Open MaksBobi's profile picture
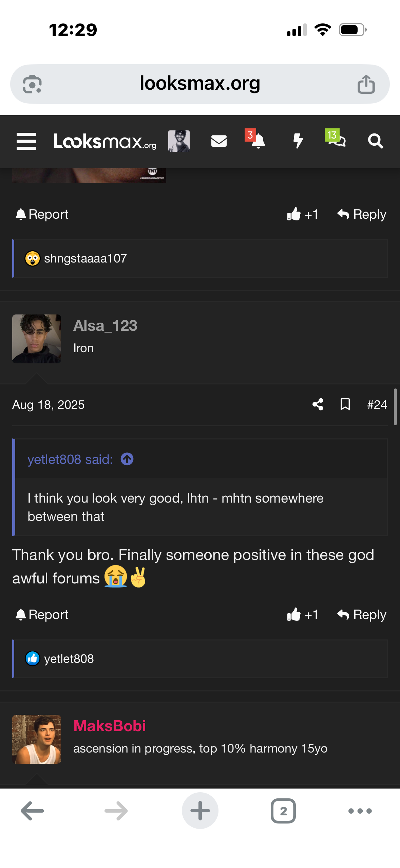This screenshot has height=868, width=400. [x=37, y=739]
